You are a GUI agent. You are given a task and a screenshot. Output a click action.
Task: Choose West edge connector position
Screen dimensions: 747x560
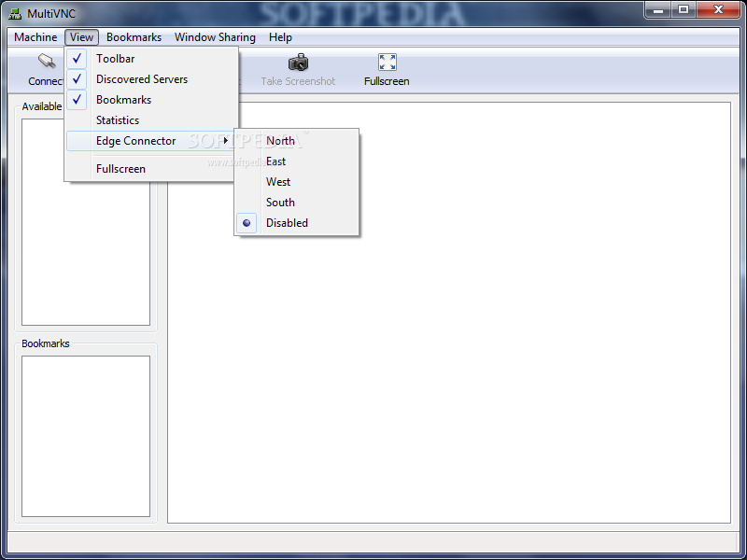pos(296,182)
